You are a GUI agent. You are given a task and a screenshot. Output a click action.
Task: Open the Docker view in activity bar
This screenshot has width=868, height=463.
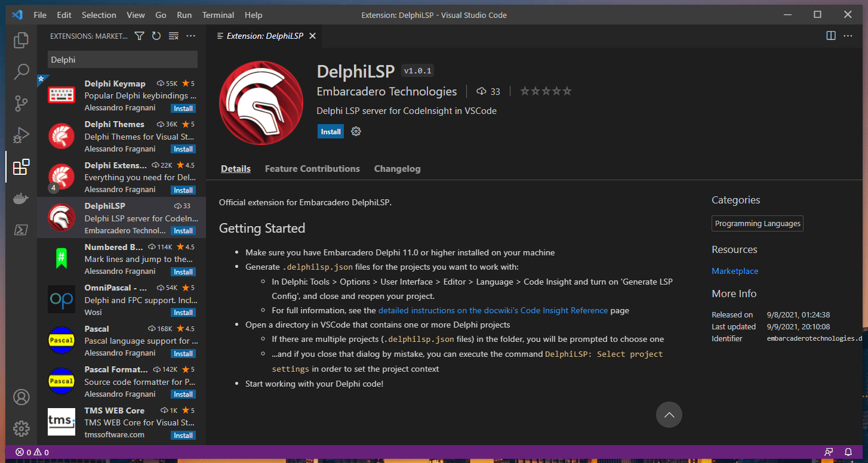[21, 199]
